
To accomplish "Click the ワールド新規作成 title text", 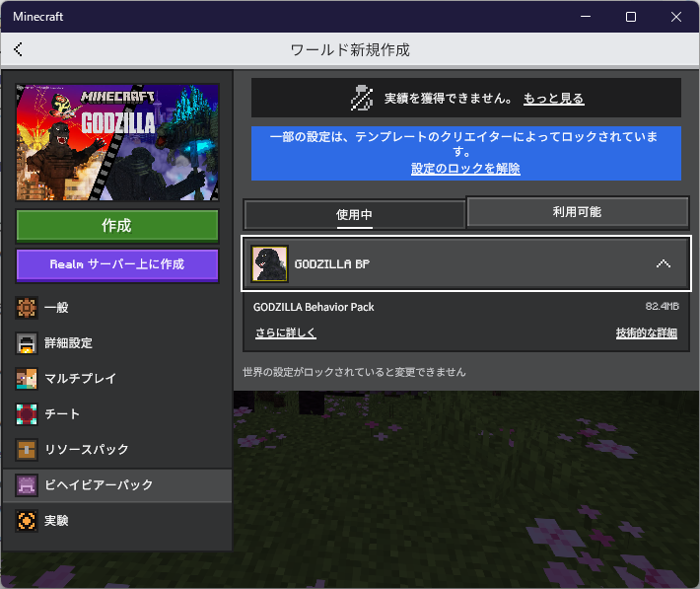I will tap(350, 49).
